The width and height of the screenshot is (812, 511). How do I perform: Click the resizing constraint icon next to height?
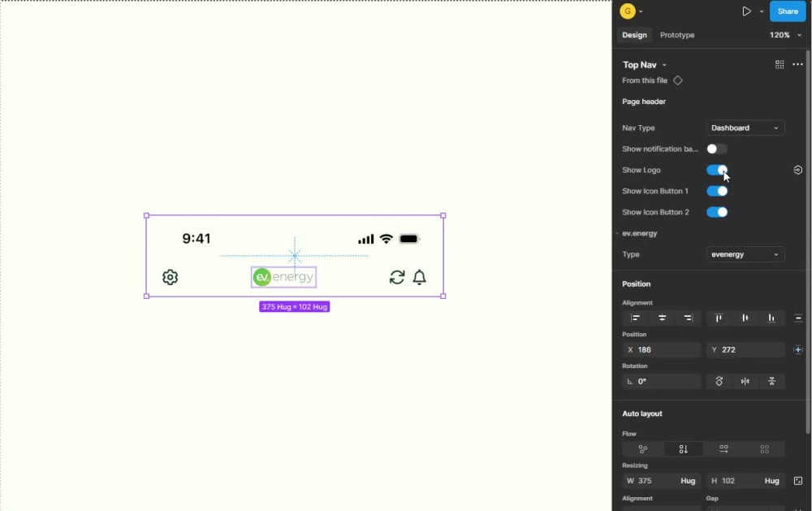coord(797,481)
